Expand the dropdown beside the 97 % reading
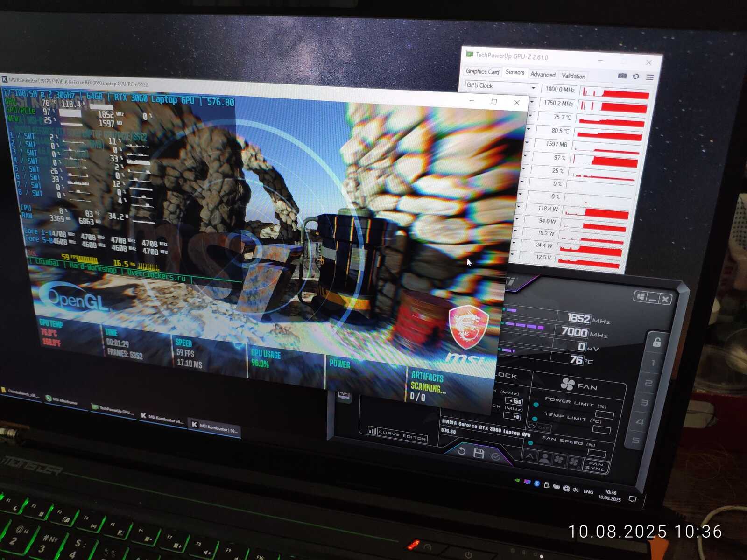Viewport: 747px width, 560px height. click(525, 156)
